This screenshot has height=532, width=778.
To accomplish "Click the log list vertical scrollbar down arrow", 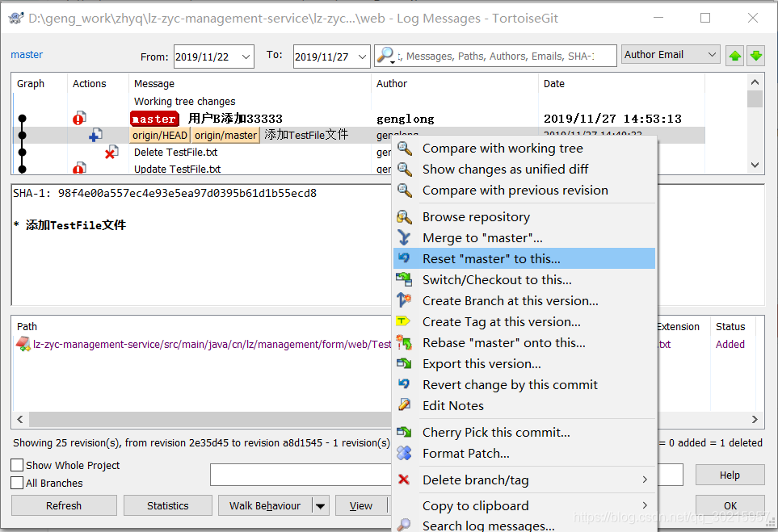I will tap(755, 165).
